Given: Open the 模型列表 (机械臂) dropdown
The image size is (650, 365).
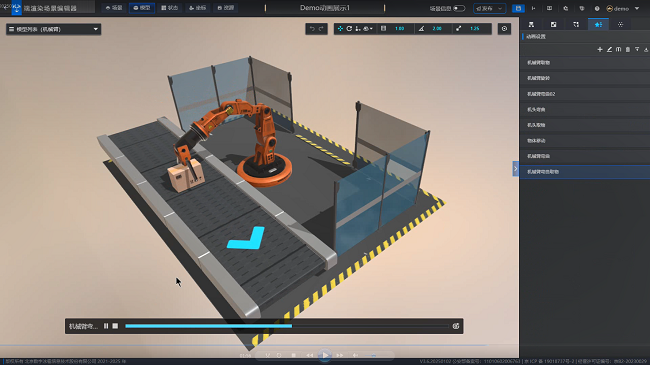Looking at the screenshot, I should tap(53, 29).
